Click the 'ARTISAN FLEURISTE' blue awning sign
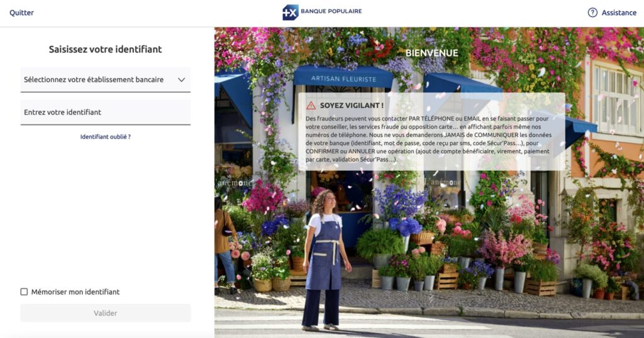Image resolution: width=644 pixels, height=338 pixels. (x=343, y=79)
